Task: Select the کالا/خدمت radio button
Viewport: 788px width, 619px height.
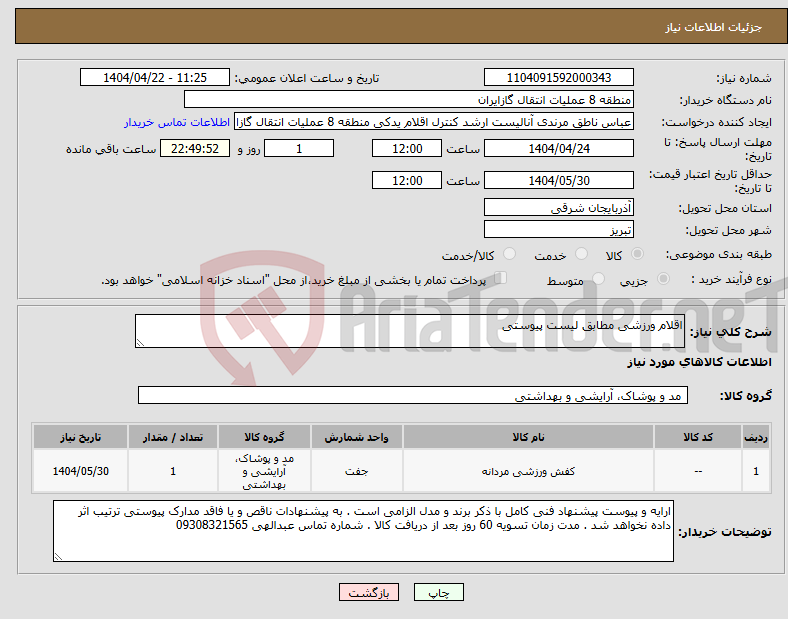Action: pos(510,254)
